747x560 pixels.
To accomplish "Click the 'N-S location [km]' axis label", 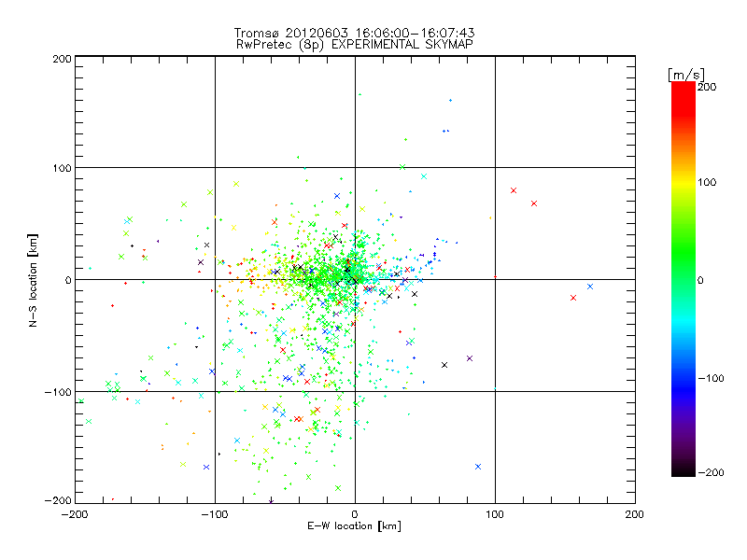I will tap(33, 281).
